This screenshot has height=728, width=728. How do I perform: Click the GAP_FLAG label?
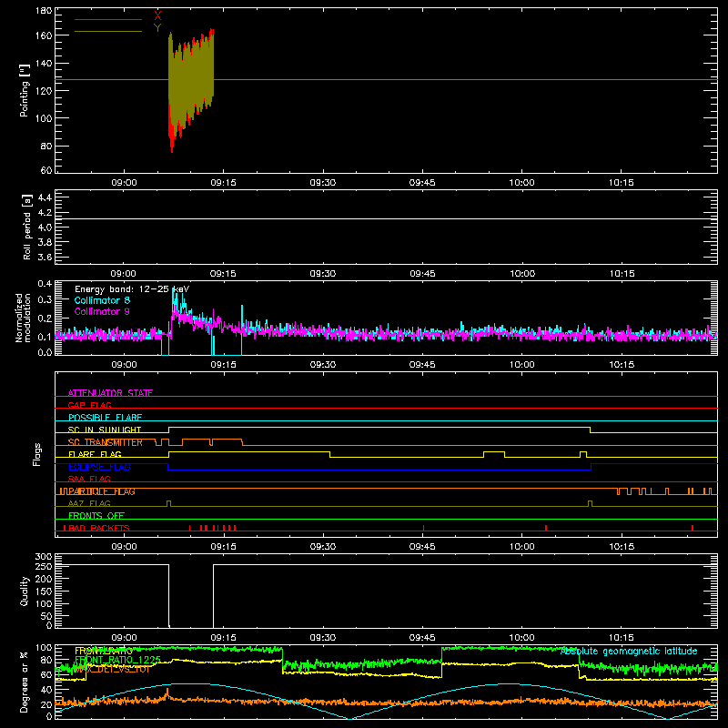(90, 405)
